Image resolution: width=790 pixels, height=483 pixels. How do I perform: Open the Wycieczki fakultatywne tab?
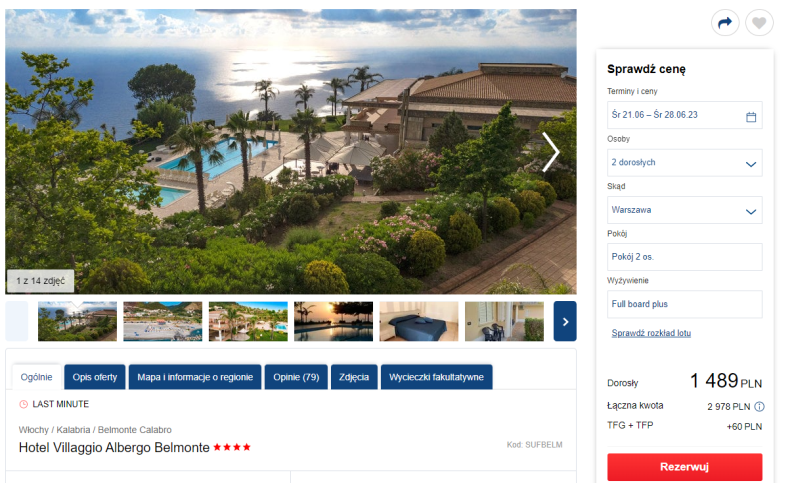(x=436, y=377)
